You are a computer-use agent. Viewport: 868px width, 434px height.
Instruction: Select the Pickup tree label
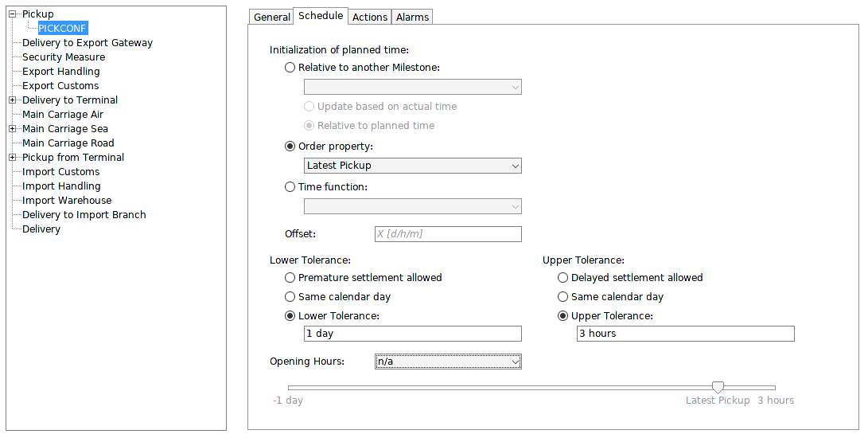[38, 14]
